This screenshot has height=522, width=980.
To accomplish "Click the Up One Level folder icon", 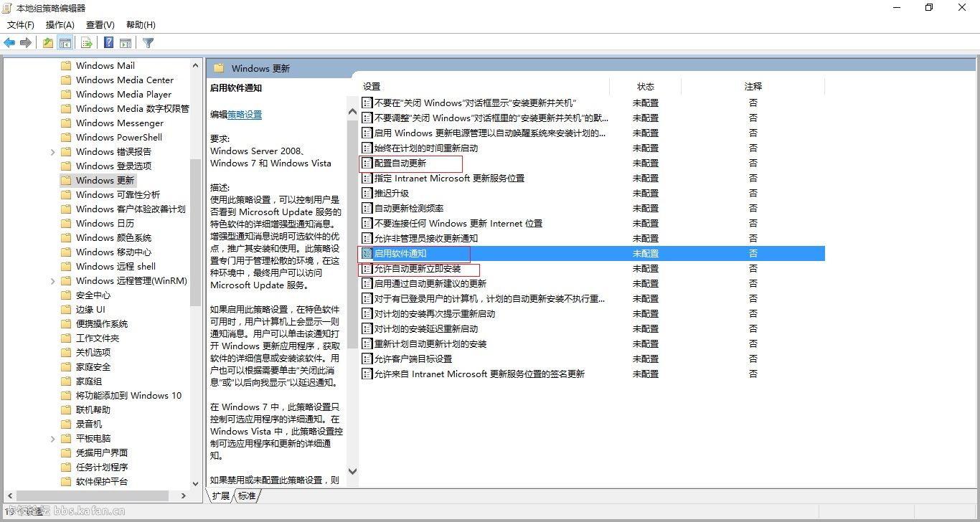I will pos(47,43).
